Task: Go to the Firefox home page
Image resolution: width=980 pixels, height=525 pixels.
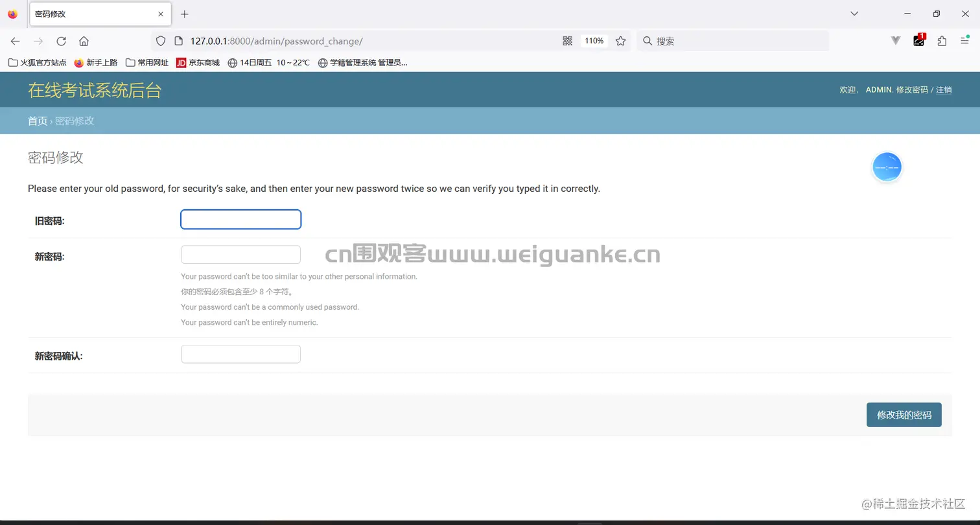Action: [x=84, y=41]
